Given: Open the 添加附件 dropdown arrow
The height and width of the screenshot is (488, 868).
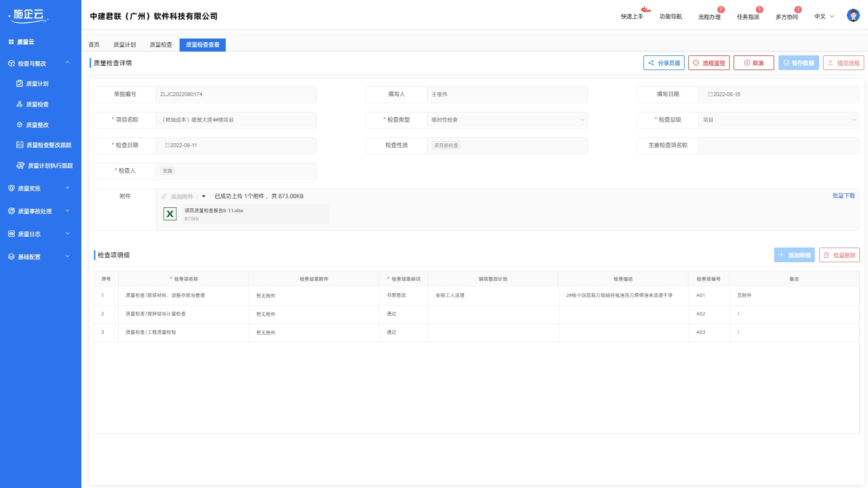Looking at the screenshot, I should (x=204, y=197).
